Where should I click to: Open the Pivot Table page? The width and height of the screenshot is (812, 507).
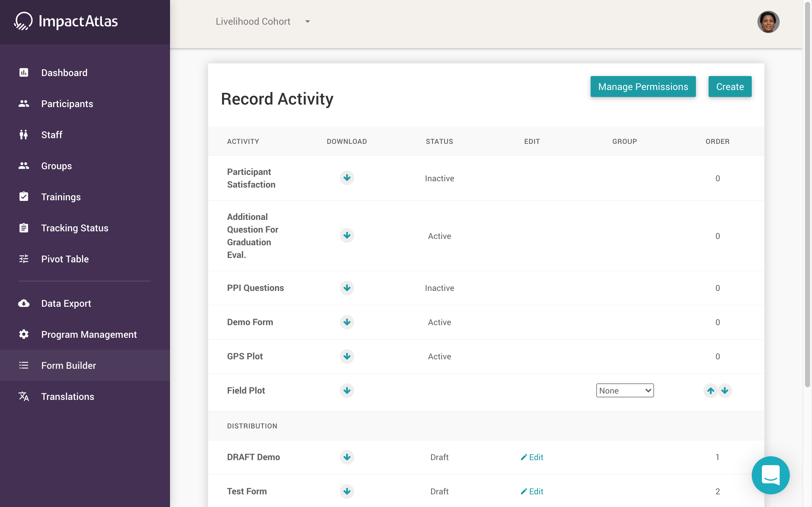(x=65, y=259)
